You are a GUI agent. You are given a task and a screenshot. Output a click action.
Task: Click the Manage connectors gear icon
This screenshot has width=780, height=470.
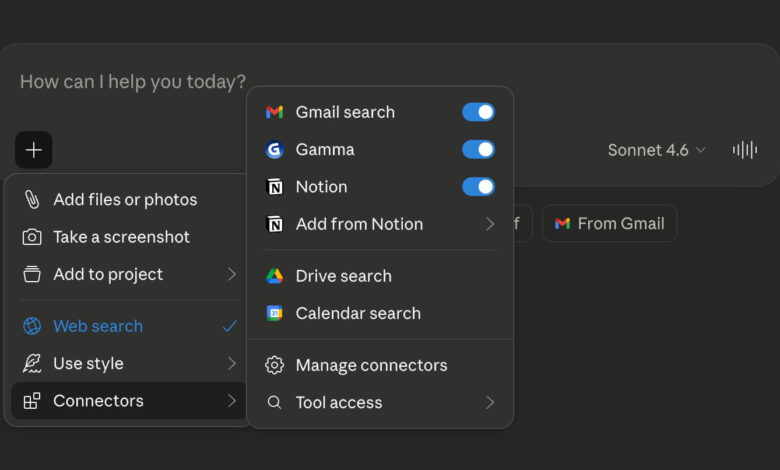pos(274,365)
